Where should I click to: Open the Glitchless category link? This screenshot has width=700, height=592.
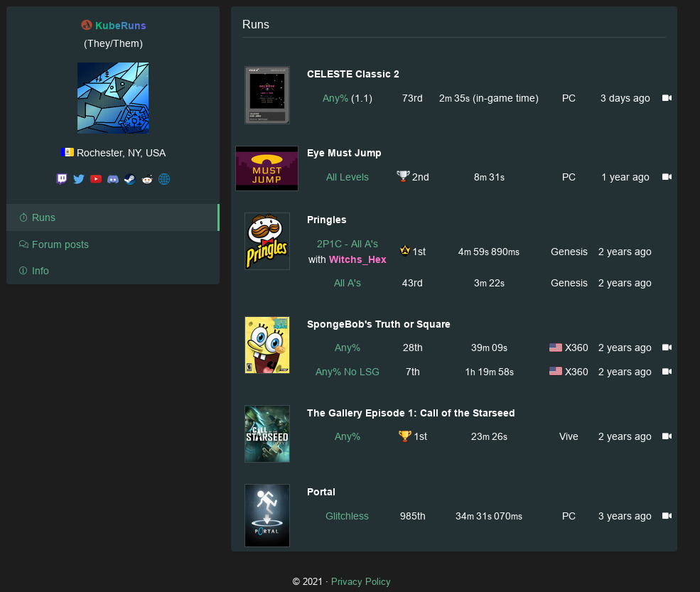pyautogui.click(x=348, y=516)
